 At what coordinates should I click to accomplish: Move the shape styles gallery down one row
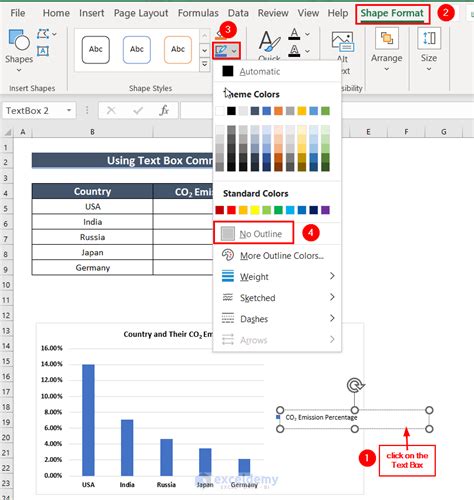click(x=205, y=50)
